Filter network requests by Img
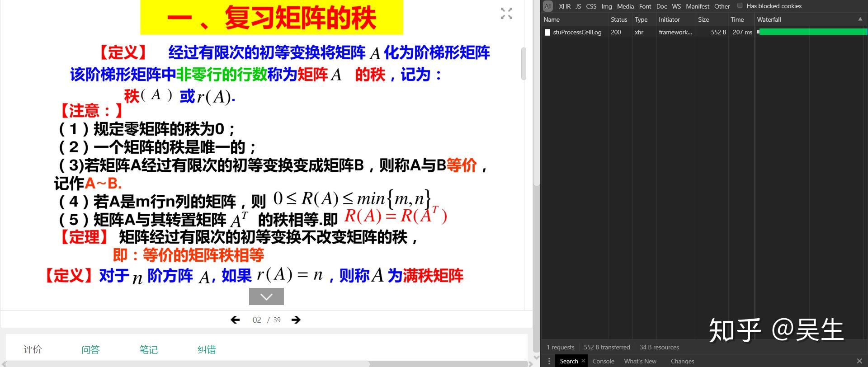The width and height of the screenshot is (868, 367). tap(607, 6)
